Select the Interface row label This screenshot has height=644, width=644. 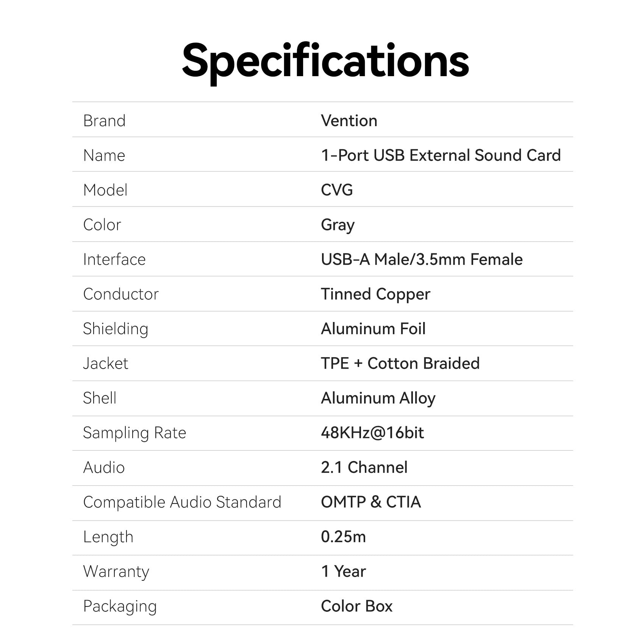pos(114,259)
